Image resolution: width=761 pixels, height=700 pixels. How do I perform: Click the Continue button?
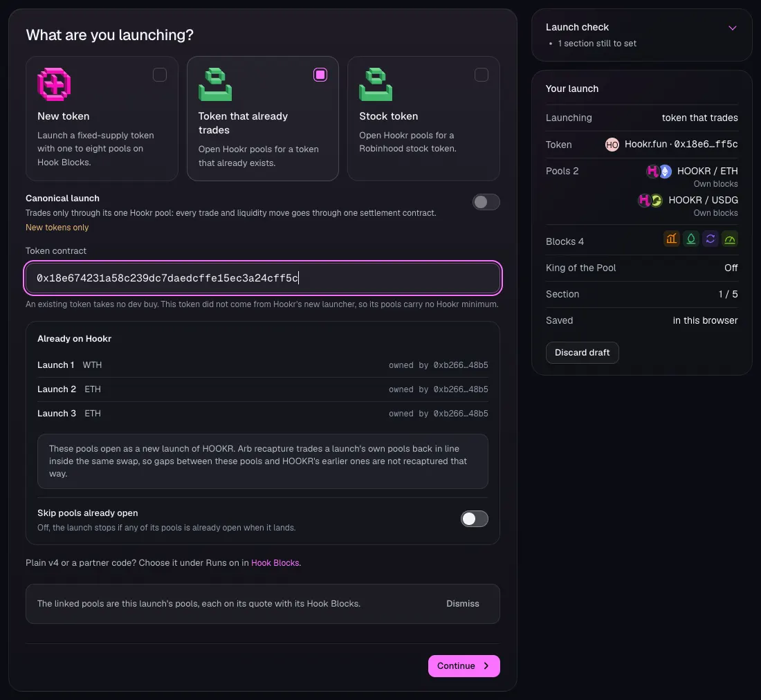tap(464, 666)
